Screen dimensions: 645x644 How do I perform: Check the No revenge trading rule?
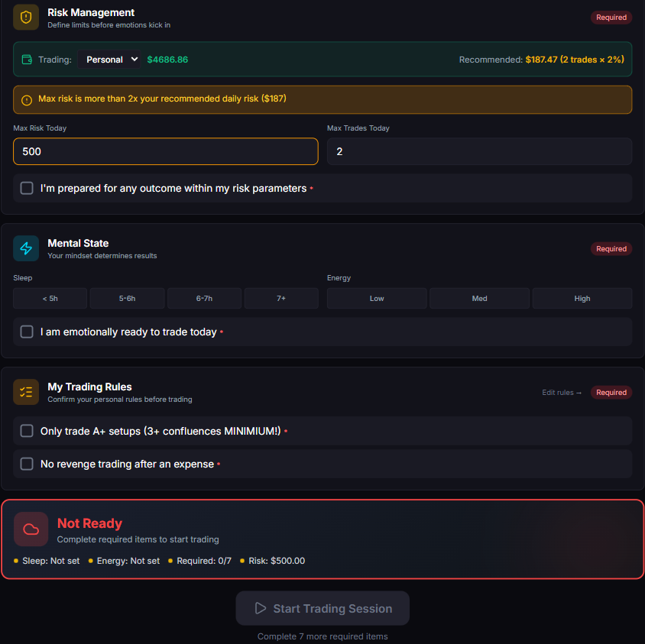coord(27,464)
